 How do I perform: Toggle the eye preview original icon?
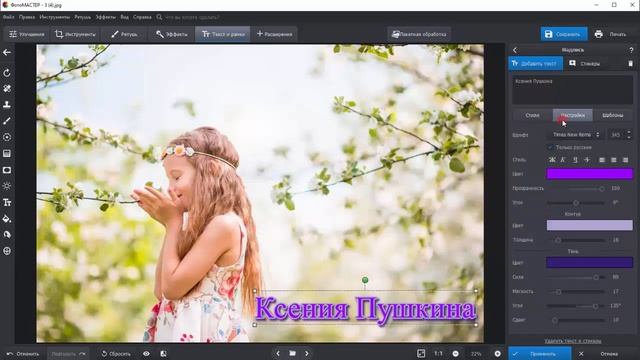pos(146,353)
